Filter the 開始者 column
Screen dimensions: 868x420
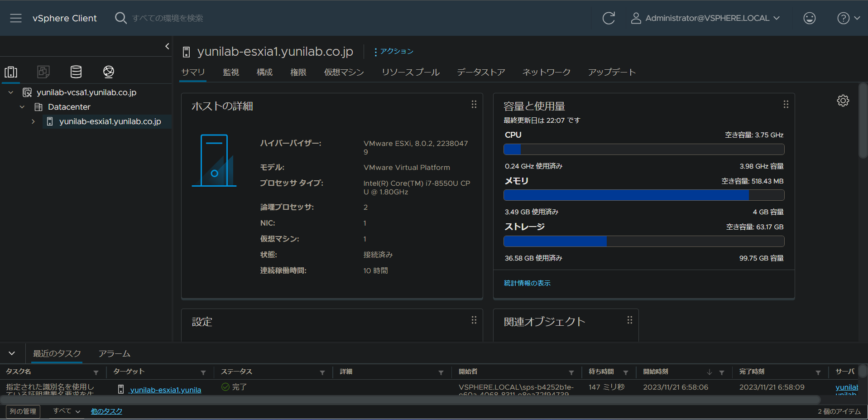click(571, 372)
